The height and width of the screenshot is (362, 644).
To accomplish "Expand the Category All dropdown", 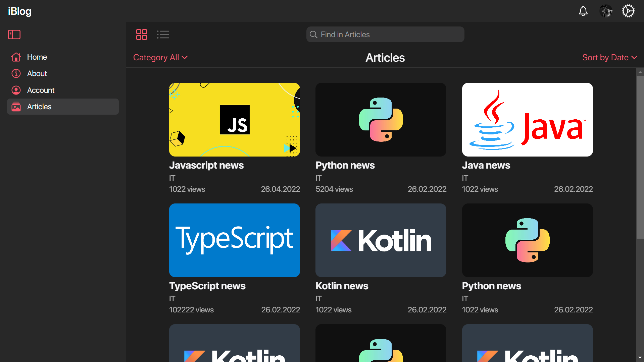I will [160, 57].
